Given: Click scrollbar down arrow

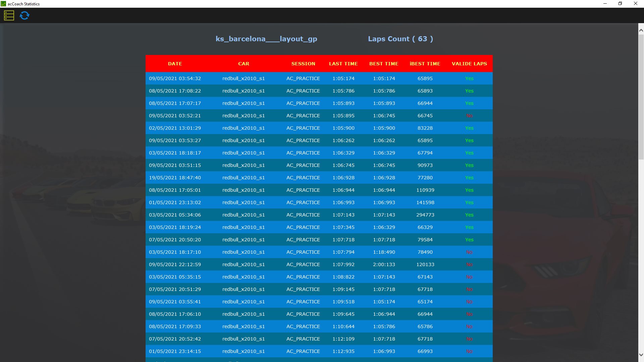Looking at the screenshot, I should click(x=641, y=355).
